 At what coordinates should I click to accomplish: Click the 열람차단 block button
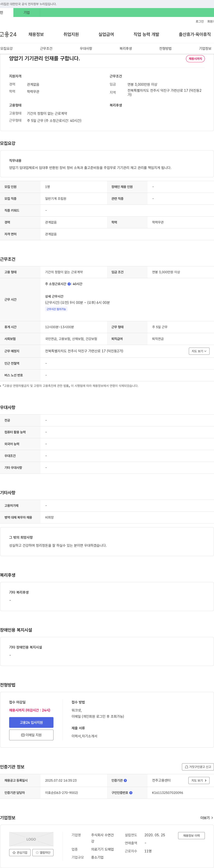point(43,853)
